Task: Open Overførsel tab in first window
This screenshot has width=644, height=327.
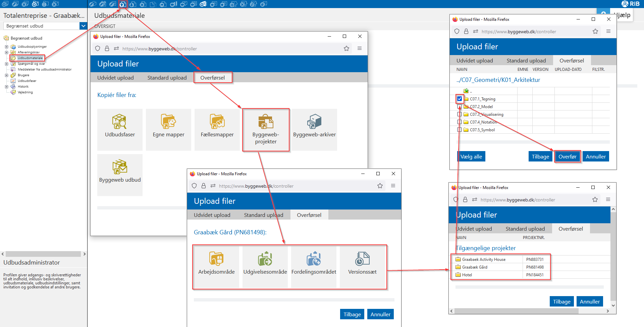Action: click(x=212, y=78)
